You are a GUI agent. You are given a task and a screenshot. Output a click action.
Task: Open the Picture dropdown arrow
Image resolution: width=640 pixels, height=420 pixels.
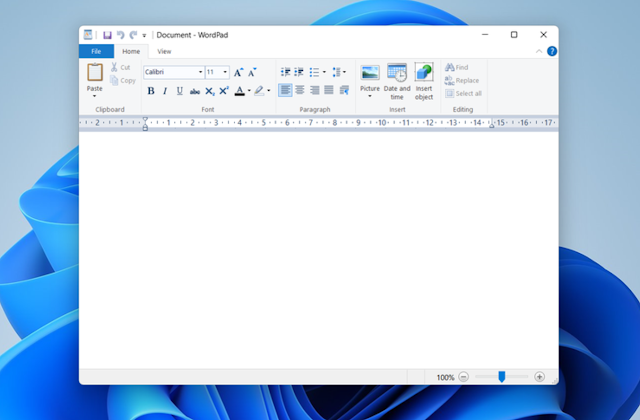(370, 96)
